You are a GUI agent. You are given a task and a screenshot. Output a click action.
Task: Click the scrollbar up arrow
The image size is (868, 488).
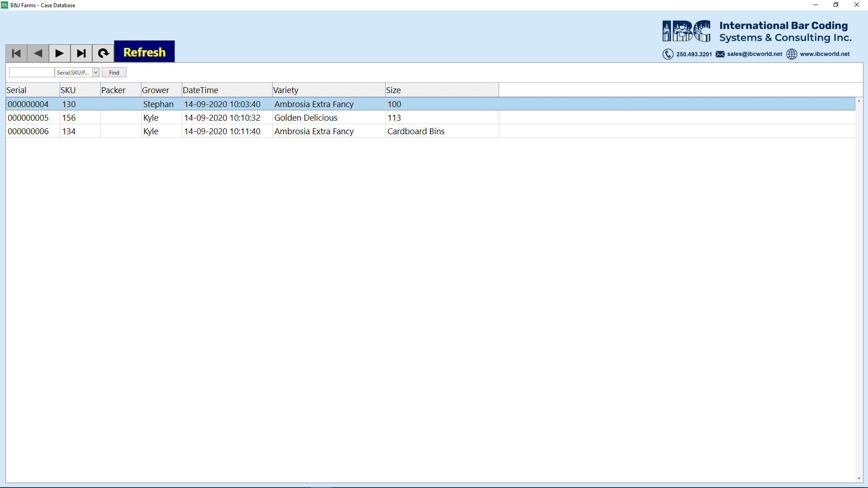point(859,101)
